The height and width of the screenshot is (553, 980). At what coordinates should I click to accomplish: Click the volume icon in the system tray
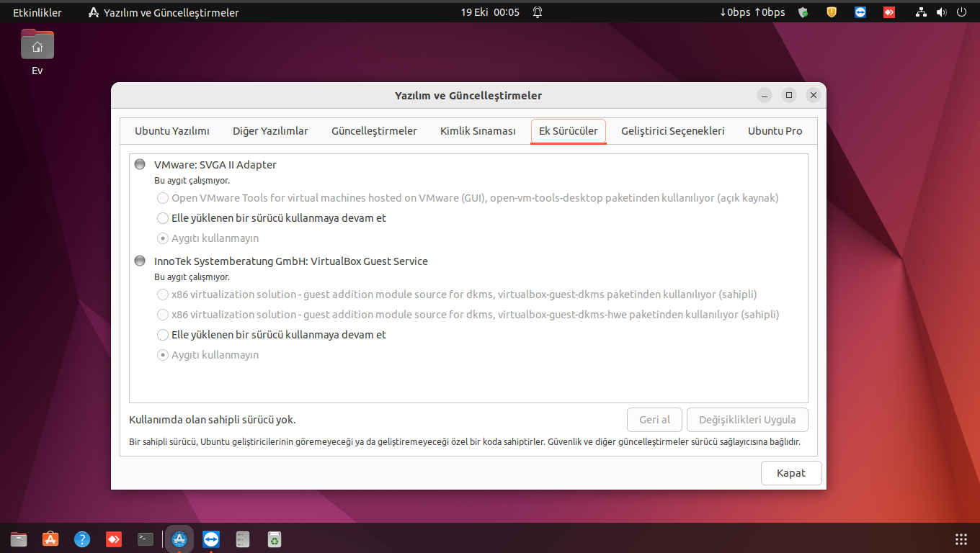pyautogui.click(x=941, y=12)
